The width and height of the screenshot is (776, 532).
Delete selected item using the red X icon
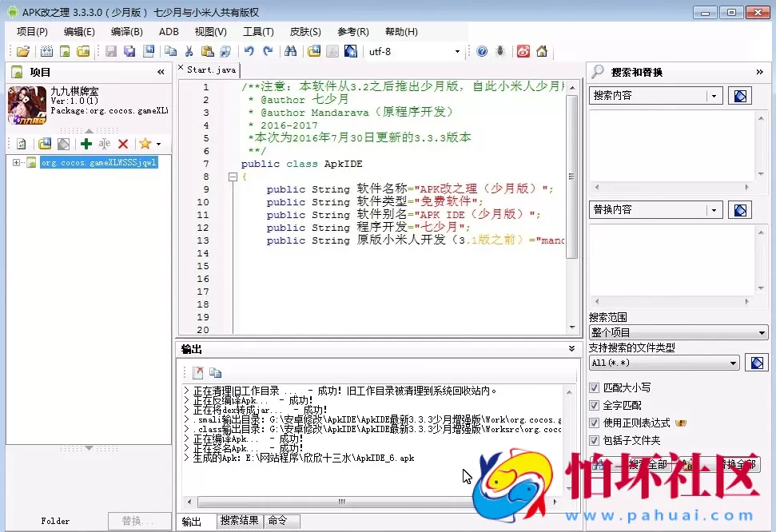tap(123, 144)
